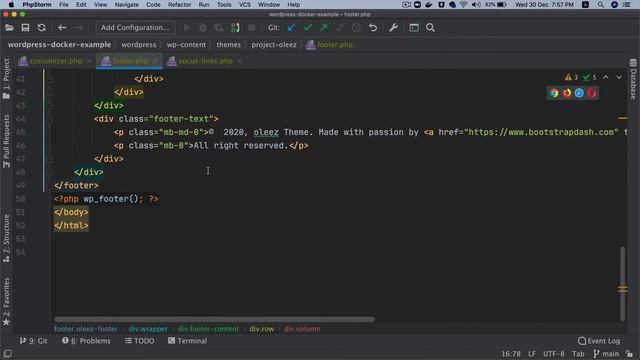Fold closing div at line 47

(x=50, y=159)
